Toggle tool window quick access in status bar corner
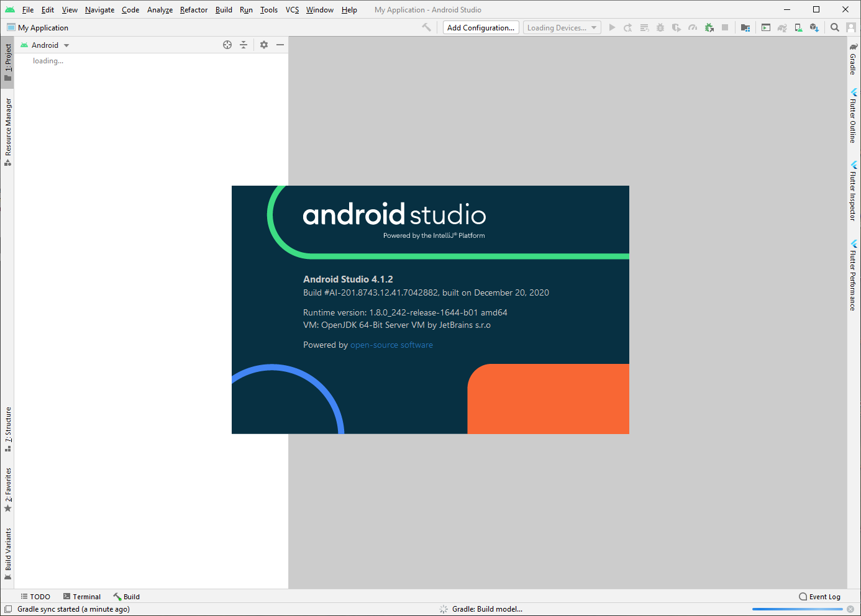The height and width of the screenshot is (616, 861). (8, 609)
